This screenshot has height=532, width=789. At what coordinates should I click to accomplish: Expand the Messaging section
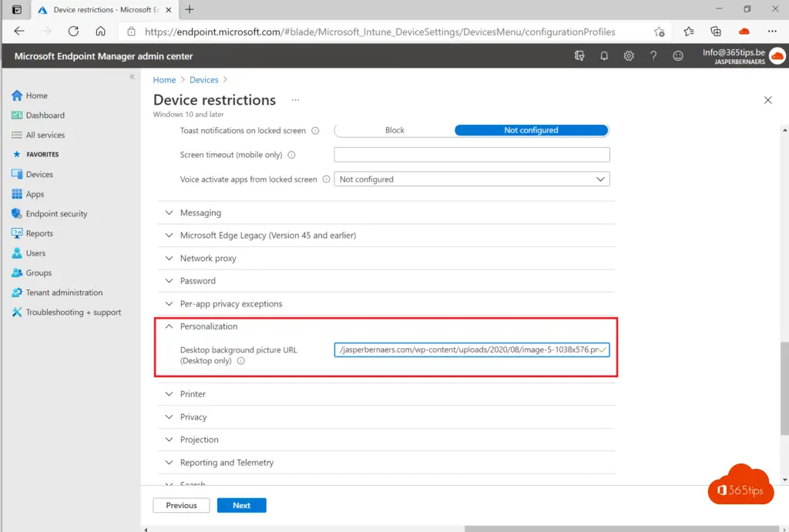tap(387, 212)
